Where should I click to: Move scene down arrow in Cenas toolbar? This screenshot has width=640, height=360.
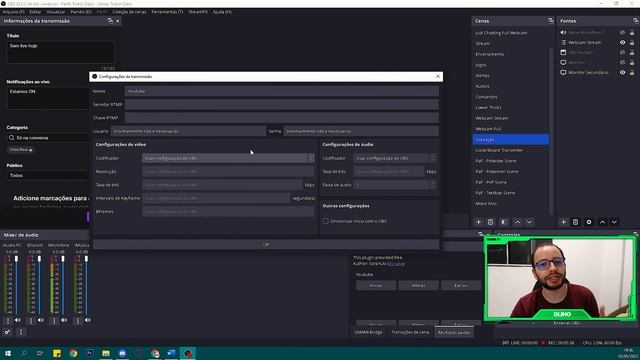click(529, 222)
